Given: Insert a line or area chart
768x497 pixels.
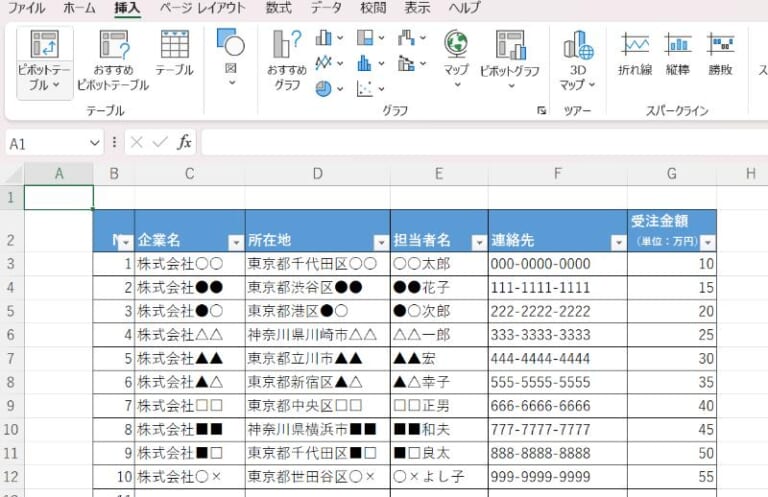Looking at the screenshot, I should (323, 63).
